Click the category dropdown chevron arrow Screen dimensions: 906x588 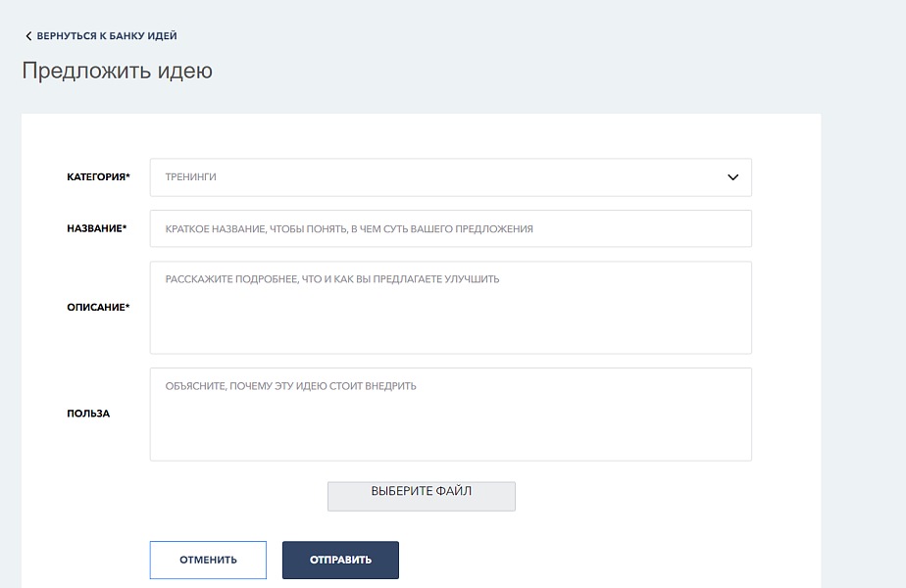tap(732, 177)
